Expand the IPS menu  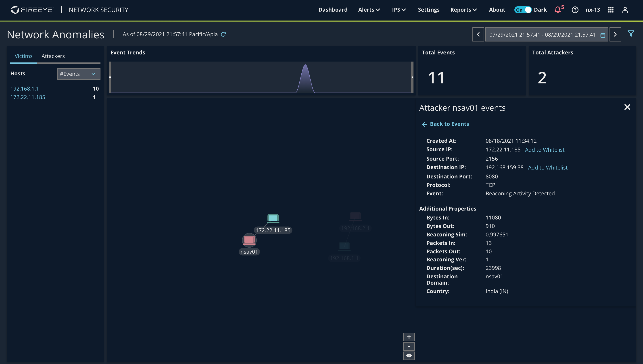399,10
